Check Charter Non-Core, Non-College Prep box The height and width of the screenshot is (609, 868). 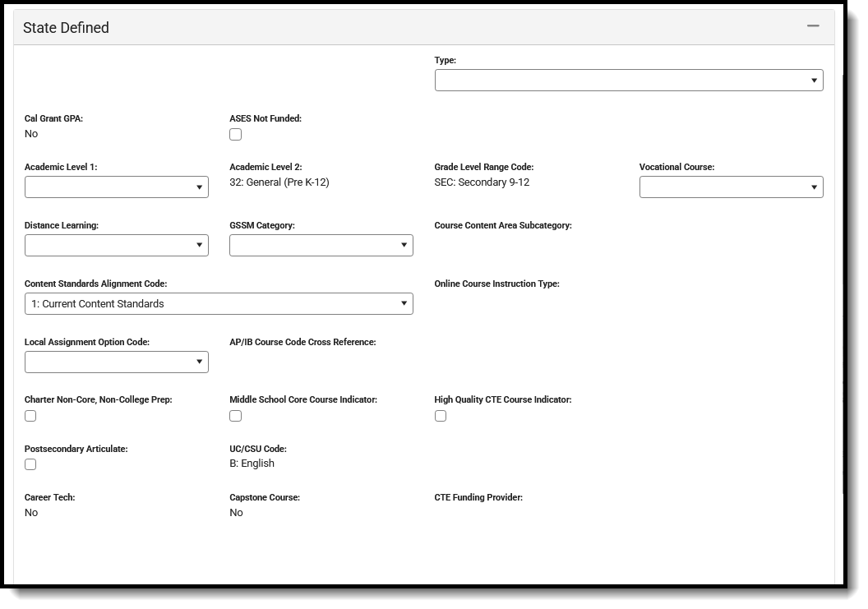pos(30,416)
